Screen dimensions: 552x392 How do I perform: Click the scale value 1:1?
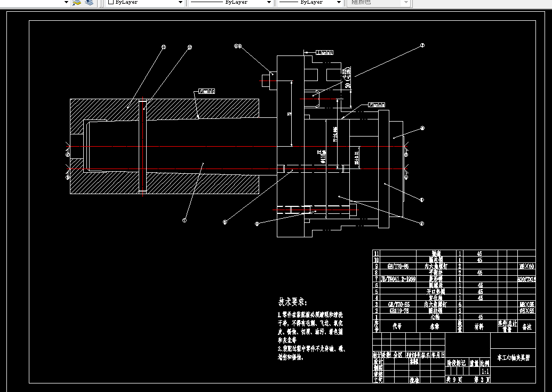485,371
